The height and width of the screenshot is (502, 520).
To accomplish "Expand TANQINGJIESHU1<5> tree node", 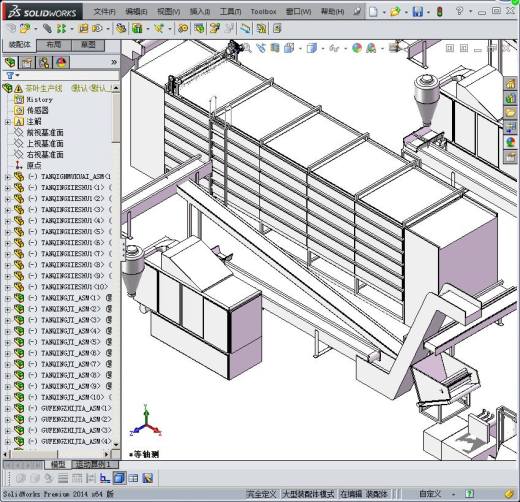I will pos(8,232).
